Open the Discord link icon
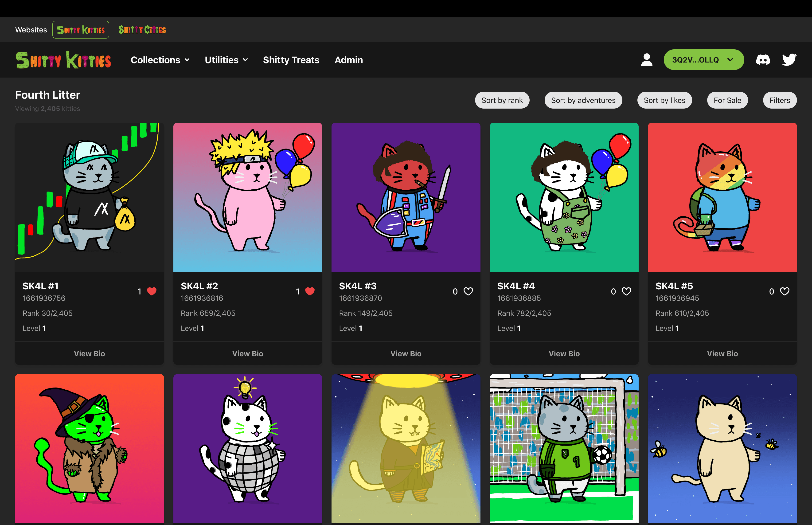 pyautogui.click(x=763, y=60)
